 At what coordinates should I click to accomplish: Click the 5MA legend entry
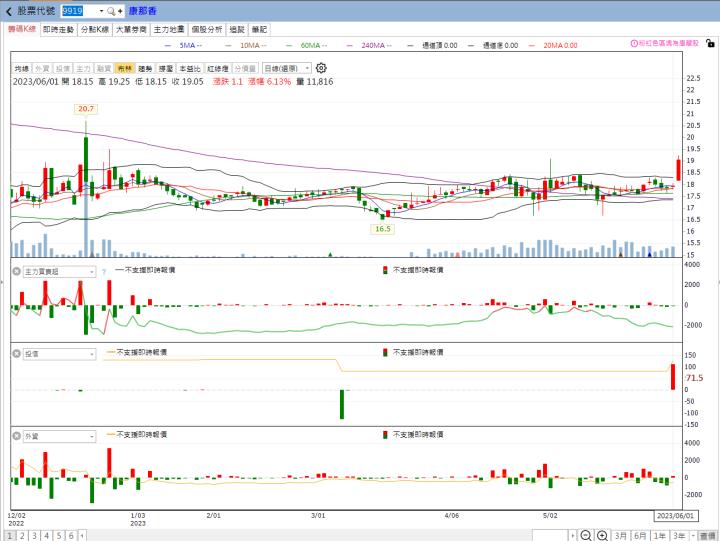click(x=184, y=45)
